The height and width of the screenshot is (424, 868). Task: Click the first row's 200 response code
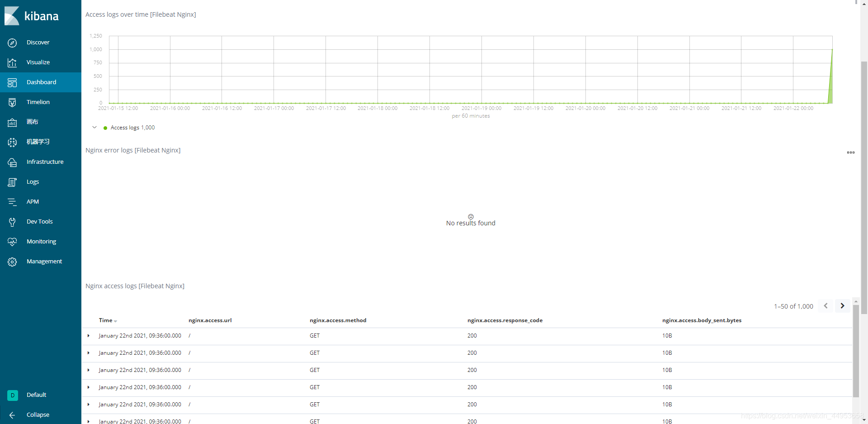coord(472,336)
